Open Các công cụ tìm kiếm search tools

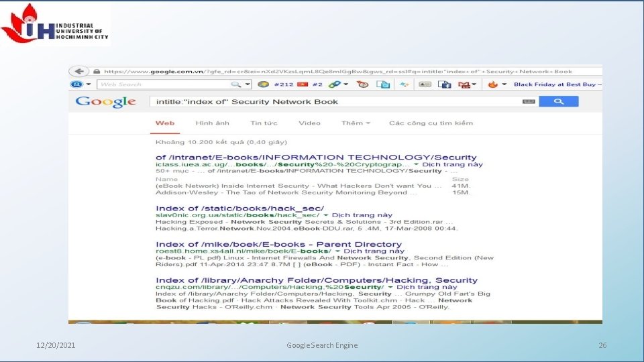tap(431, 123)
